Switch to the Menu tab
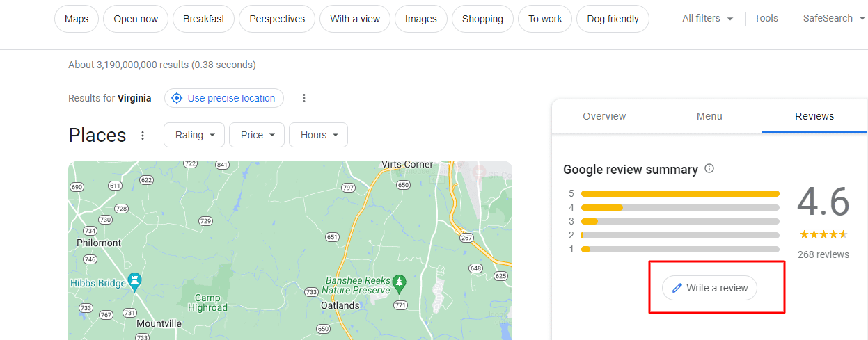The width and height of the screenshot is (868, 340). 709,116
